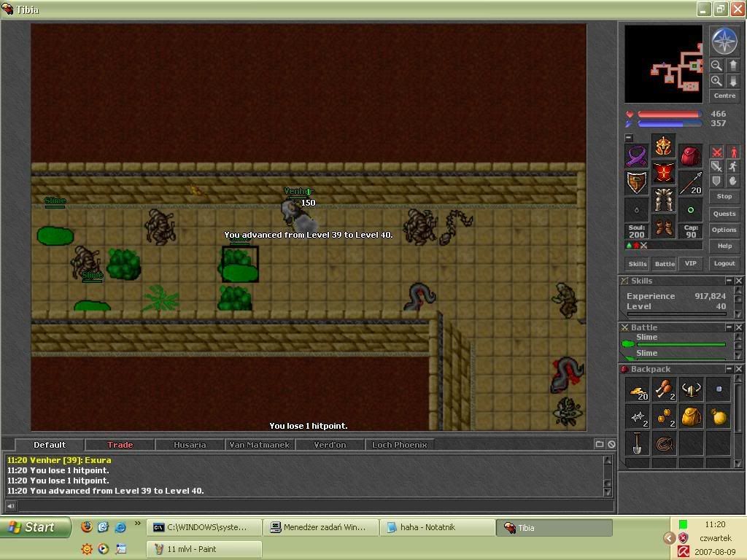
Task: Select the gold coins in the backpack
Action: click(x=637, y=390)
